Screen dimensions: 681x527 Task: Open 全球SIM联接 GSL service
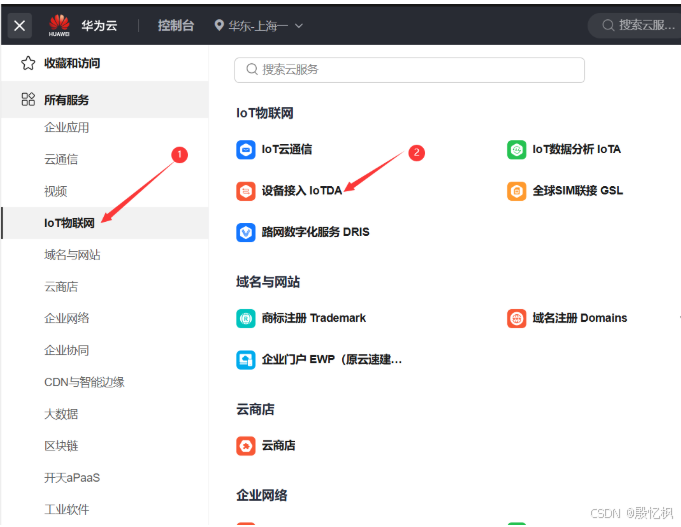[x=578, y=191]
